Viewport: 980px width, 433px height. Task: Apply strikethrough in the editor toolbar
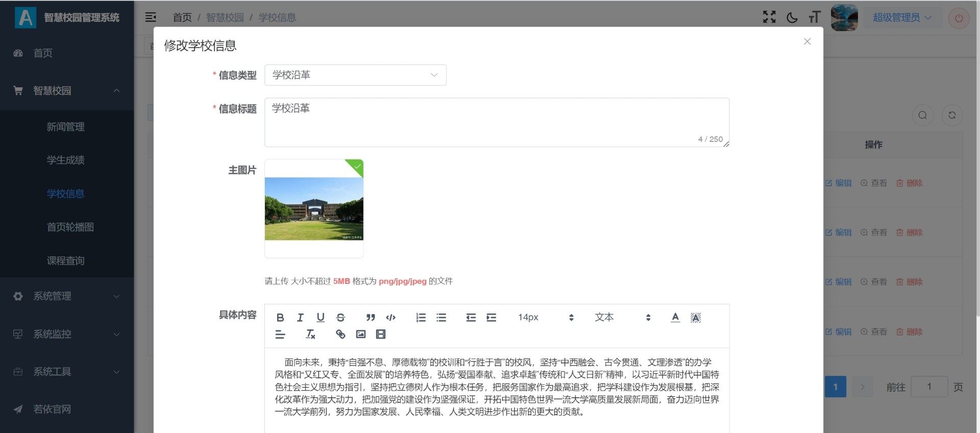(340, 318)
